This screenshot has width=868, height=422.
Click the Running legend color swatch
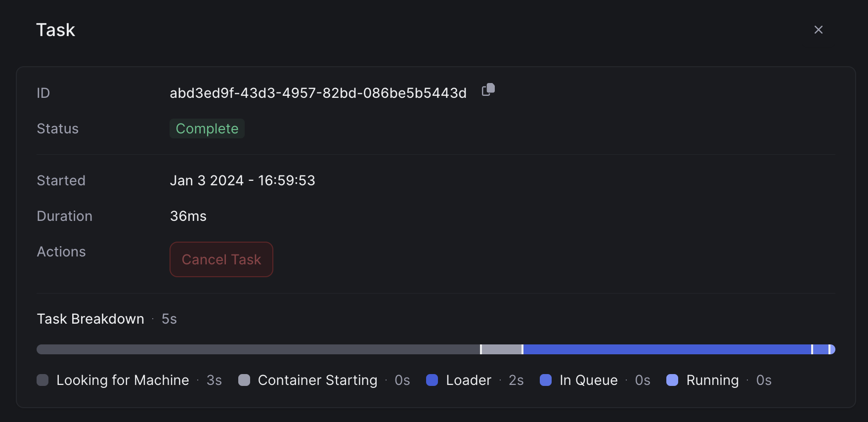(x=672, y=380)
